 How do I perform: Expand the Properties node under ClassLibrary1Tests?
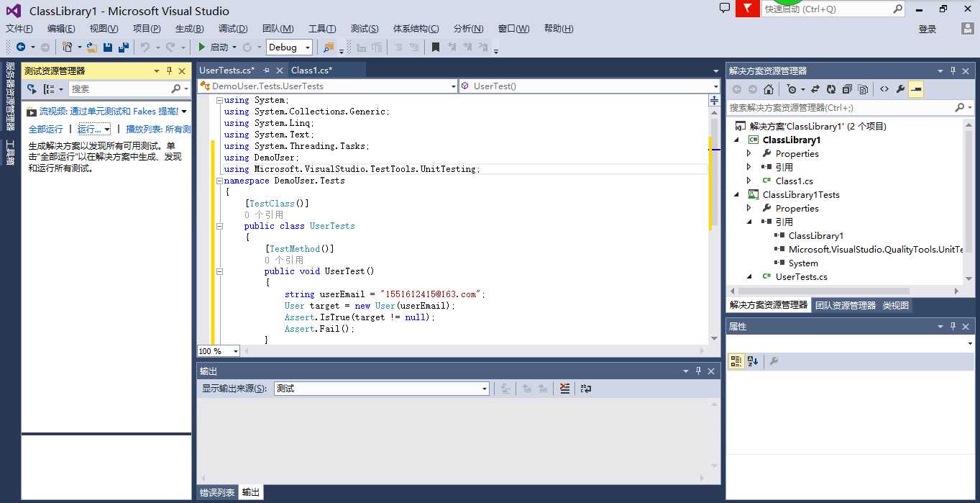[x=749, y=208]
